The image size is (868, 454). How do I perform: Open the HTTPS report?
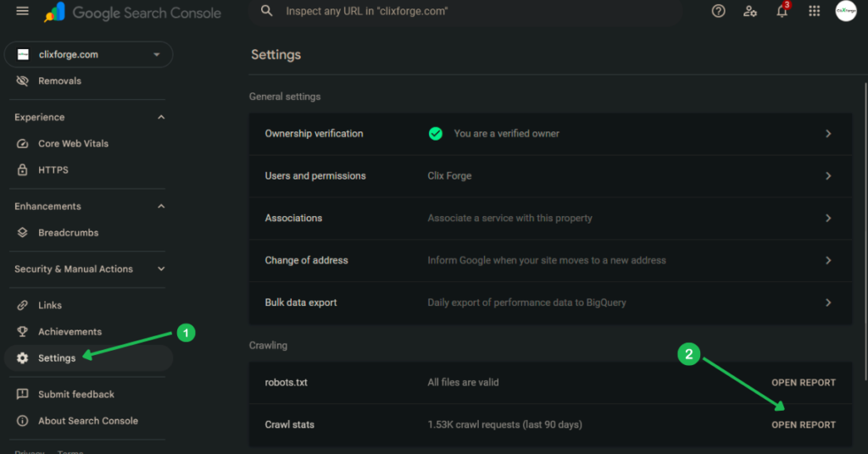[53, 169]
